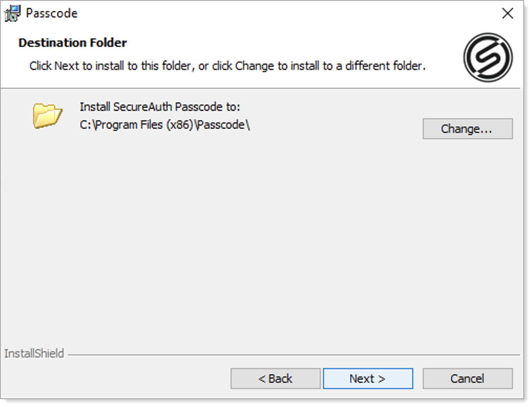Click the InstallShield label
532x407 pixels.
click(34, 353)
